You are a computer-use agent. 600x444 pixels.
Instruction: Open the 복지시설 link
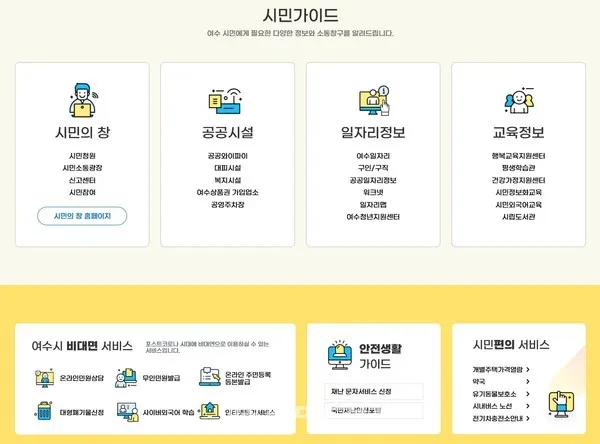pyautogui.click(x=228, y=180)
